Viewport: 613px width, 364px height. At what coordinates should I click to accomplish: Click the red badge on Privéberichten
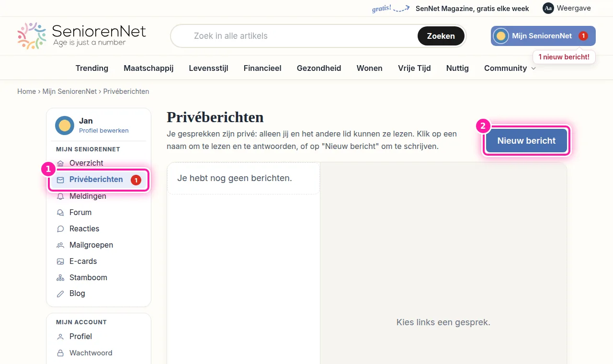point(136,180)
